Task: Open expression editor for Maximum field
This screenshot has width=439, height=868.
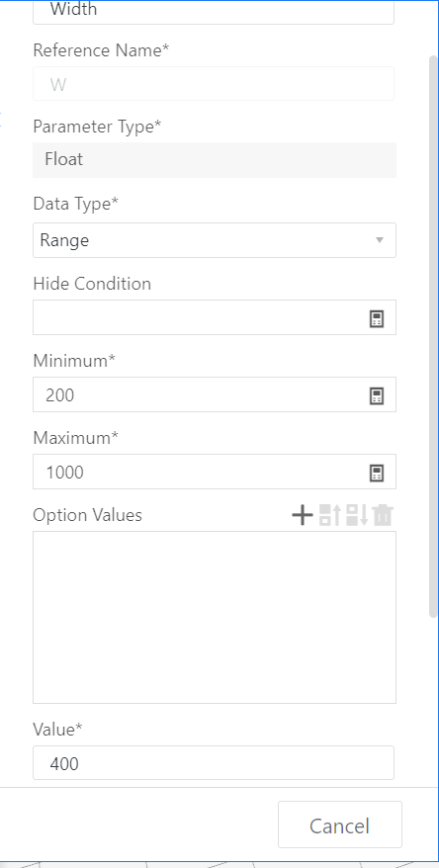Action: coord(377,473)
